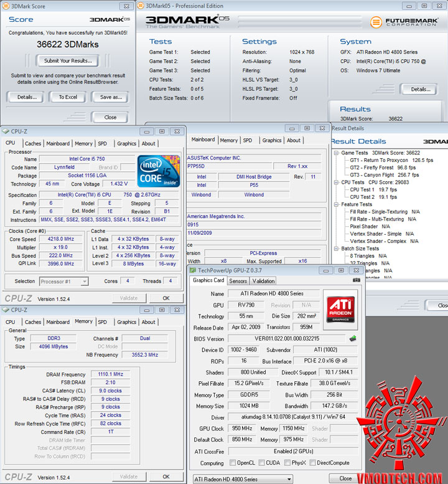The height and width of the screenshot is (484, 448).
Task: Click the ATI CrossFire Enabled (2 GPUs) field
Action: (x=293, y=451)
